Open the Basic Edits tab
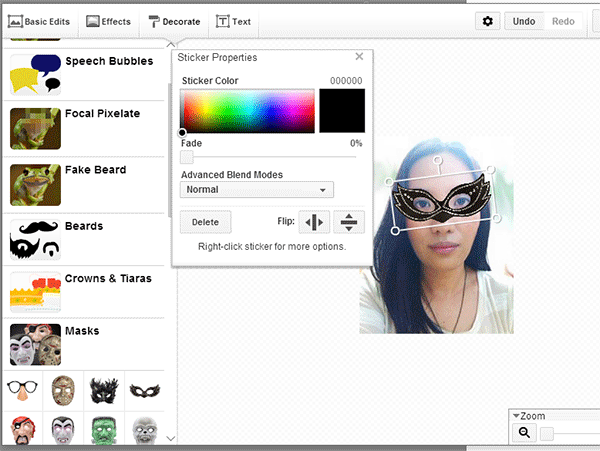 coord(39,21)
